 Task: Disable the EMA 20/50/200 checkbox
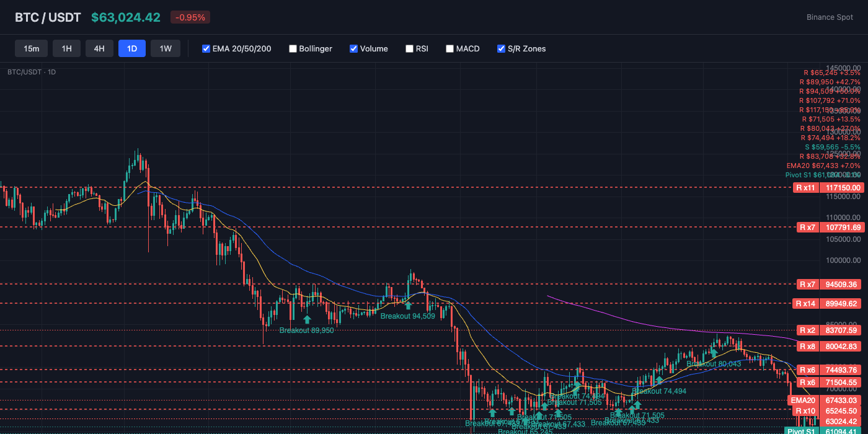coord(206,48)
